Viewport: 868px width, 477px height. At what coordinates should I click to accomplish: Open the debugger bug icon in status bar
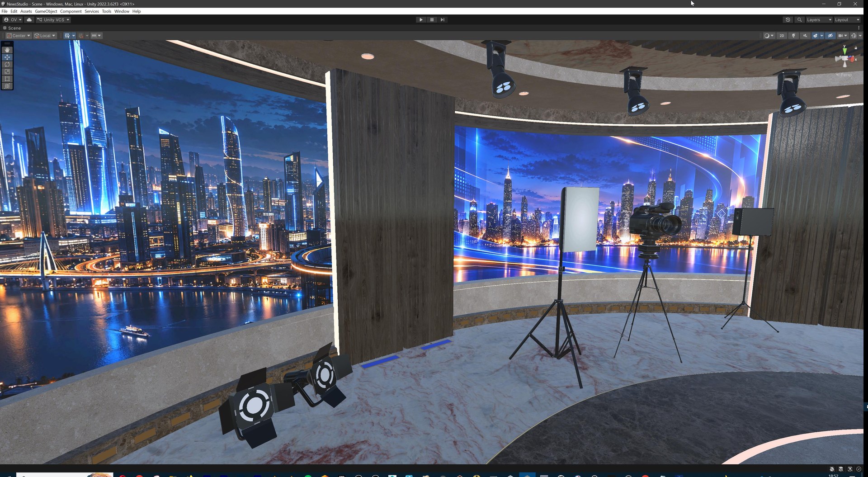click(x=832, y=469)
